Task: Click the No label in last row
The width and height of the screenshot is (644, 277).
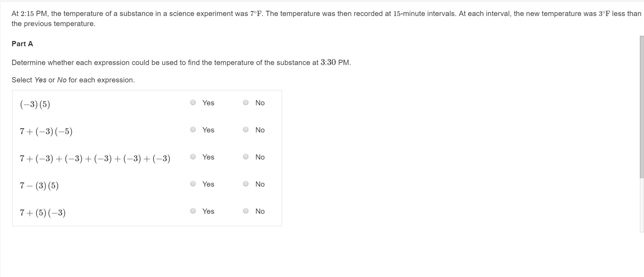Action: [260, 211]
